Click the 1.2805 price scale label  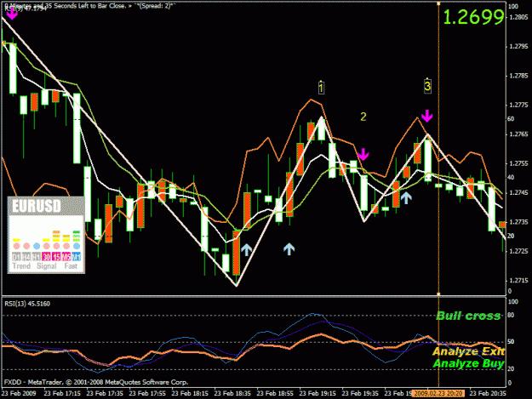[x=518, y=17]
